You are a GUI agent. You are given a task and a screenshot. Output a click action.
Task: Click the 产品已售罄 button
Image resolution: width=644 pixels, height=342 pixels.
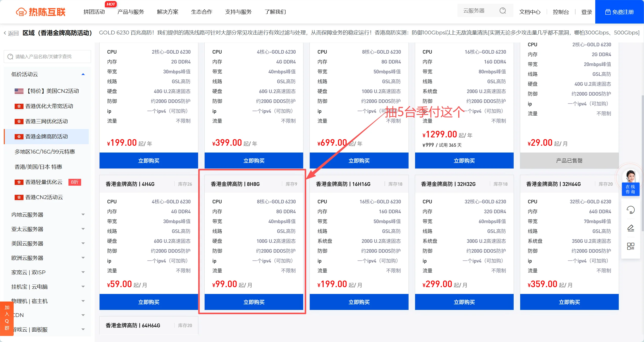click(x=569, y=161)
